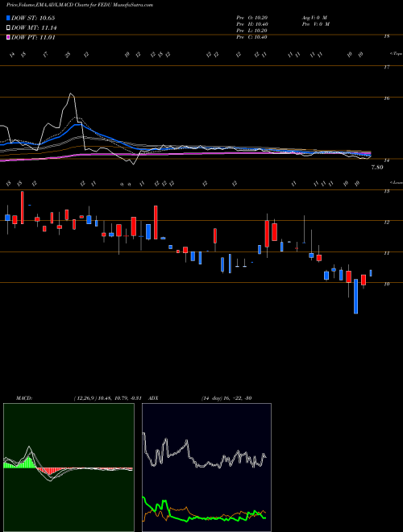Select the 'DOW PT: 11.01' legend text

pos(33,37)
